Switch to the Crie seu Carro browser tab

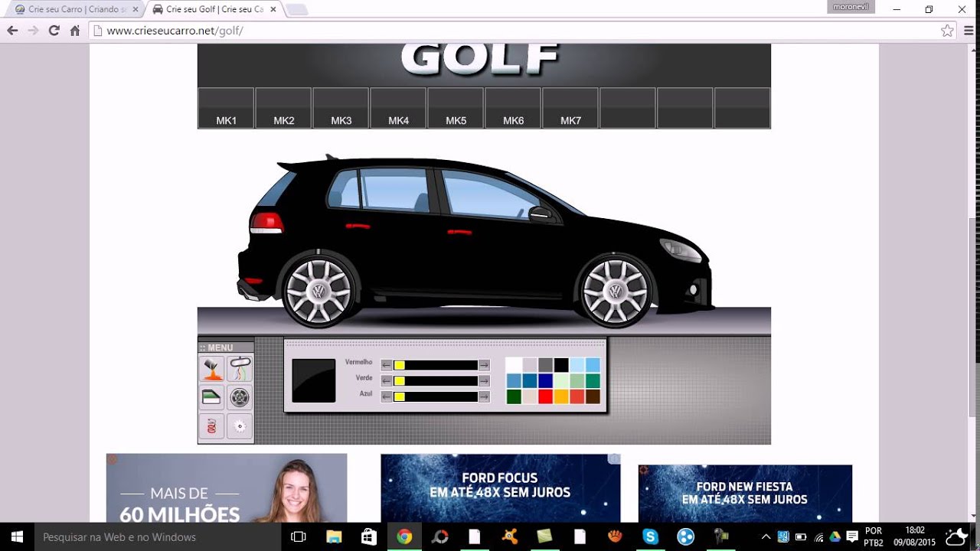point(73,9)
